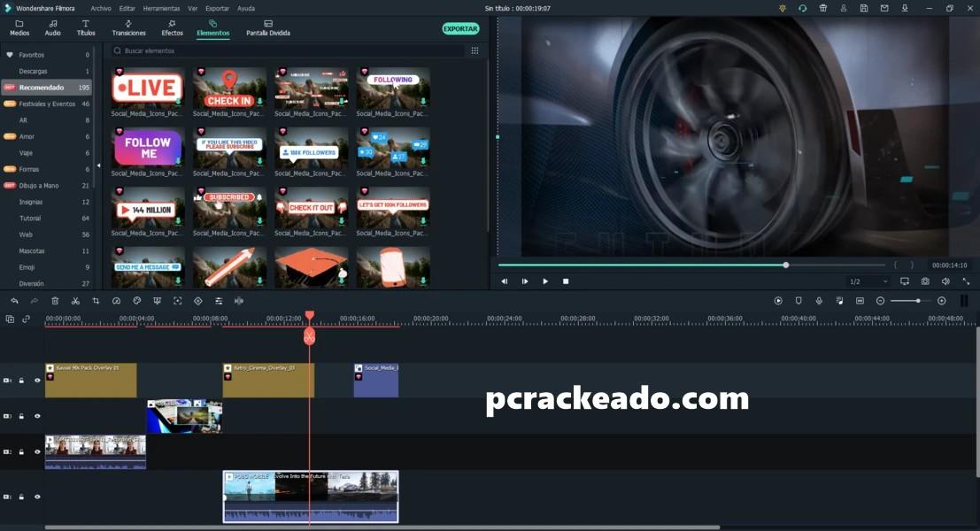Click the save project floppy disk icon
Image resolution: width=980 pixels, height=531 pixels.
click(863, 8)
